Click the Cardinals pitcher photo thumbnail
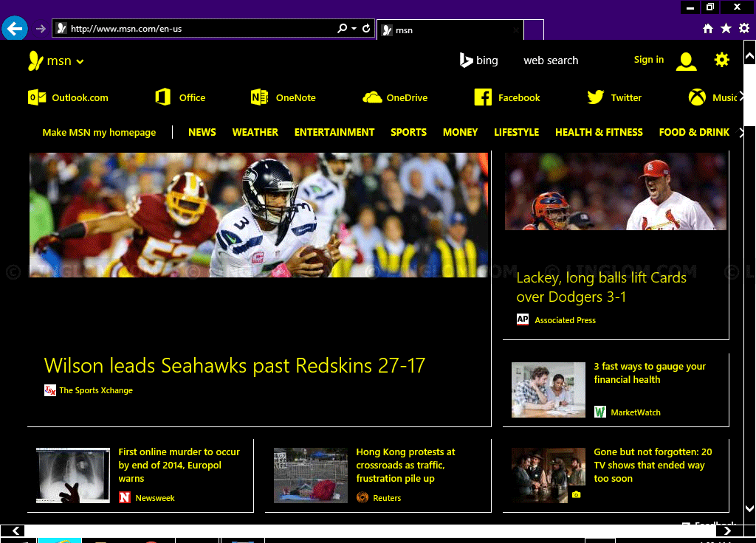The image size is (756, 543). [615, 191]
